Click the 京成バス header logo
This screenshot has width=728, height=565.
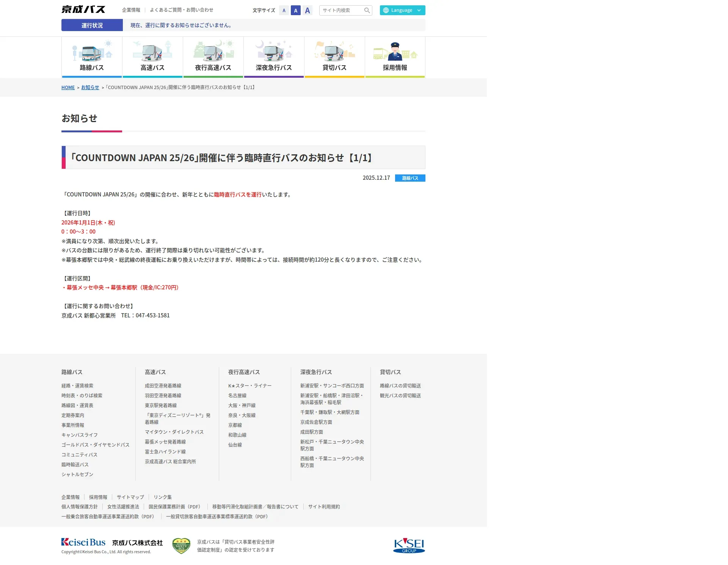[83, 9]
